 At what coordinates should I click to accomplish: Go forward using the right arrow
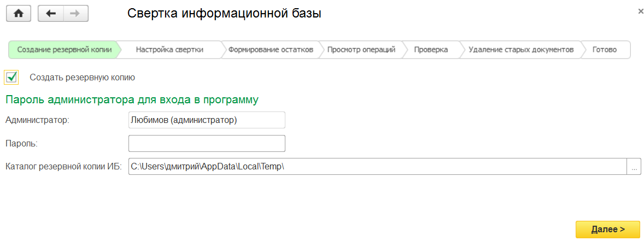pos(75,14)
